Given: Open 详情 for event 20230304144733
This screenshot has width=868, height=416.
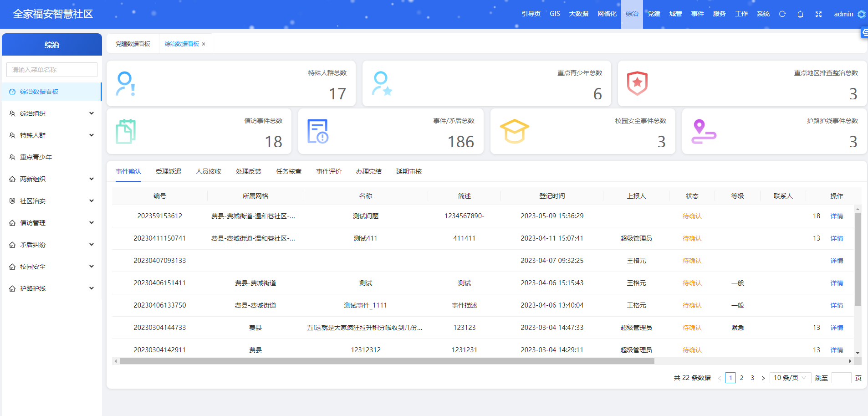Looking at the screenshot, I should click(837, 328).
